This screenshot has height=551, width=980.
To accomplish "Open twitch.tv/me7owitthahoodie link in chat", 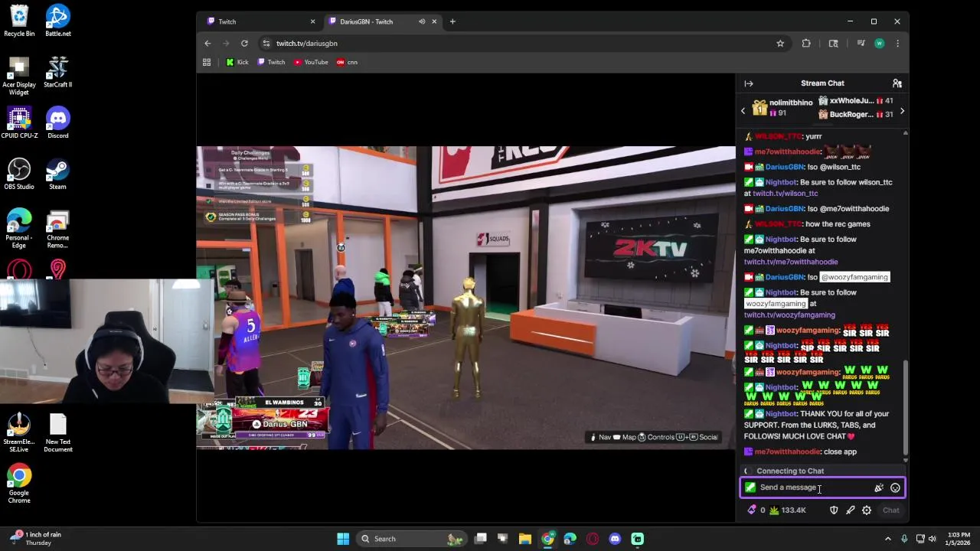I will (x=791, y=262).
